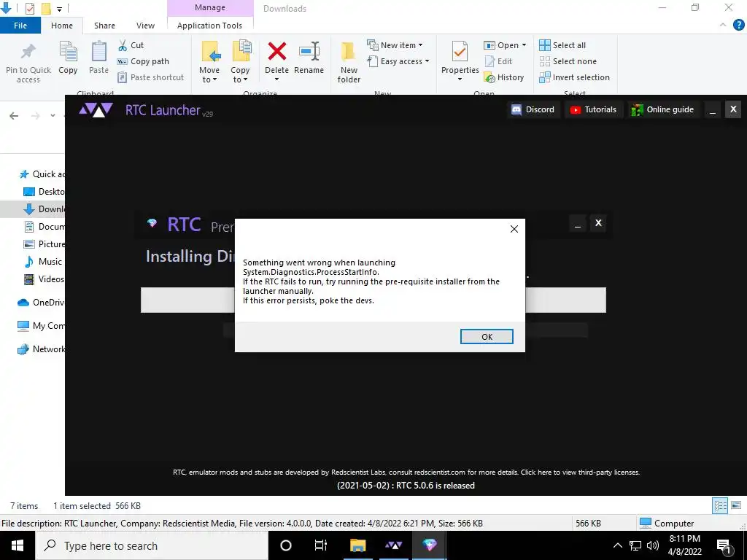Click the Open ribbon button
The width and height of the screenshot is (747, 560).
(501, 45)
